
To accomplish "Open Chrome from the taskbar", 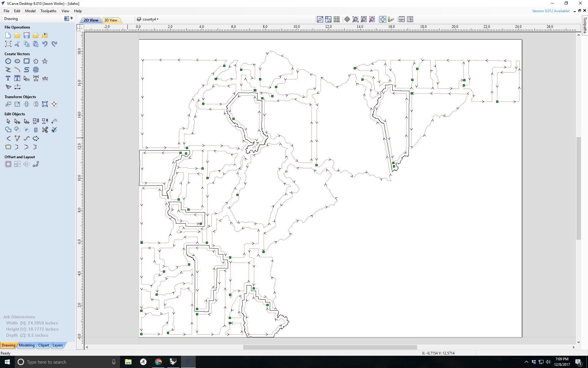I will pyautogui.click(x=158, y=362).
